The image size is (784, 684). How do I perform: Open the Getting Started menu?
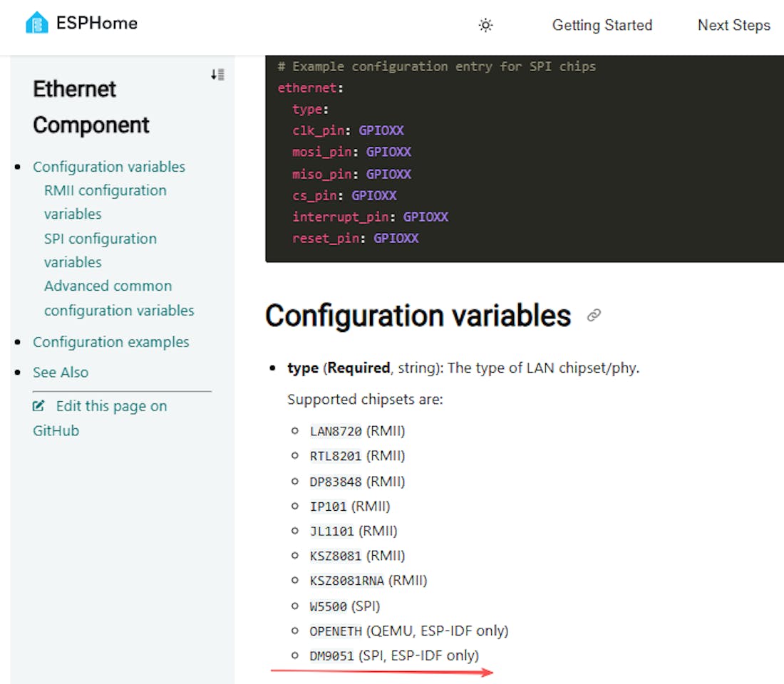pyautogui.click(x=602, y=26)
